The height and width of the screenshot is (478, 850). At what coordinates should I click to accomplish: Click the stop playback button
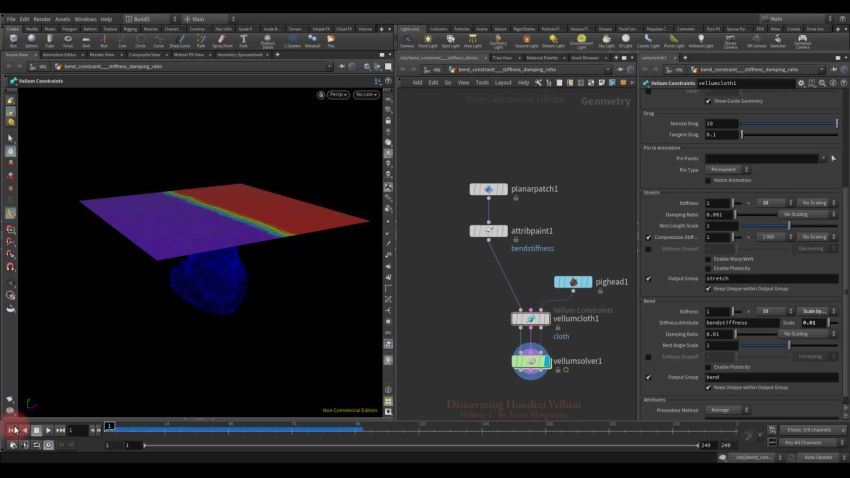[x=36, y=430]
